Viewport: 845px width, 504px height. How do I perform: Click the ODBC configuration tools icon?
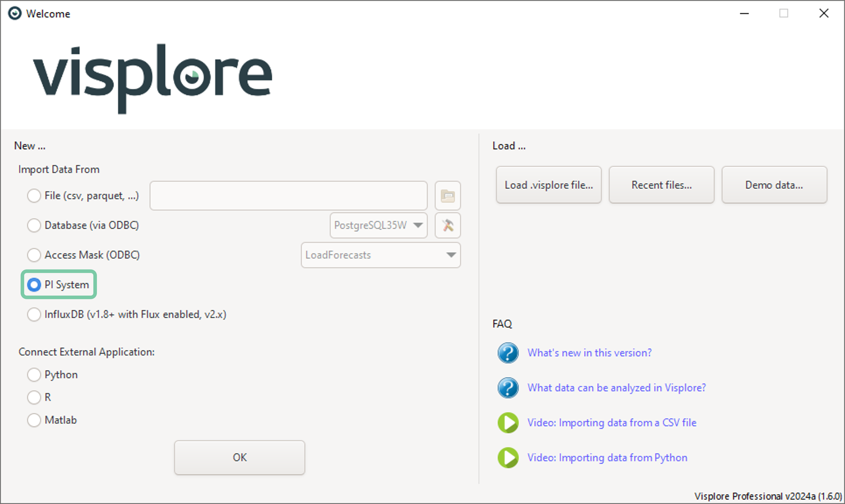(x=448, y=225)
